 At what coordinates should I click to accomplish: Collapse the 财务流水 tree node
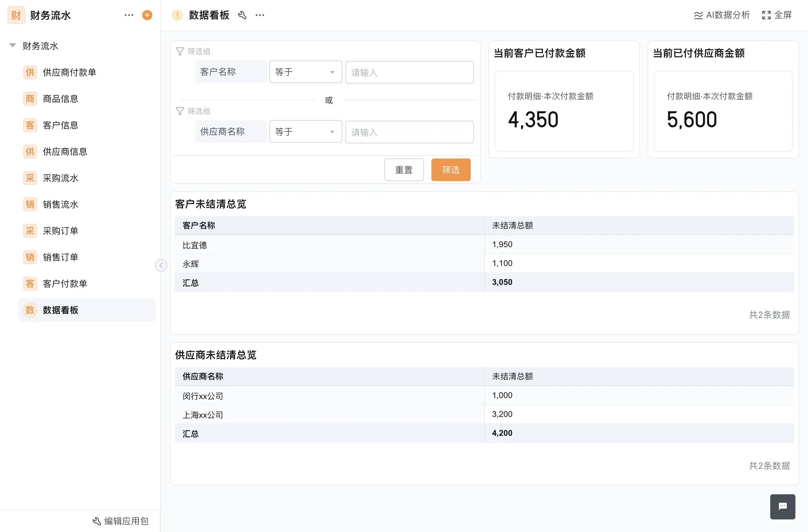point(12,45)
